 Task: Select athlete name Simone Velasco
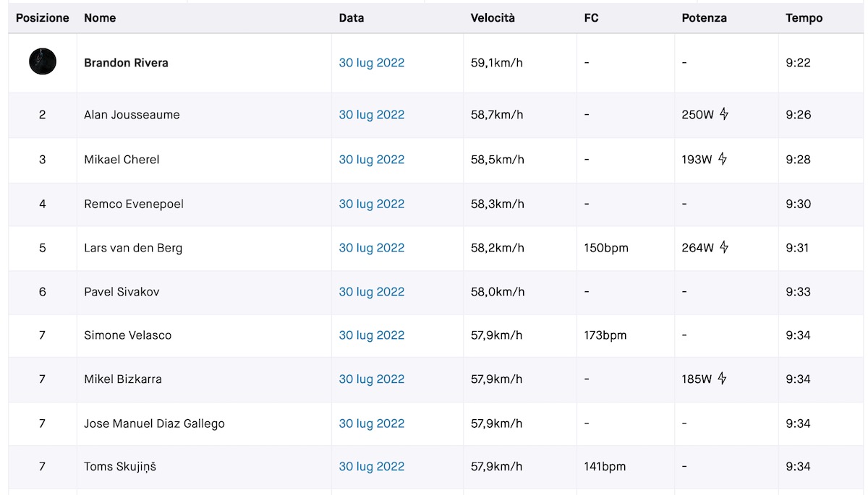pos(127,335)
